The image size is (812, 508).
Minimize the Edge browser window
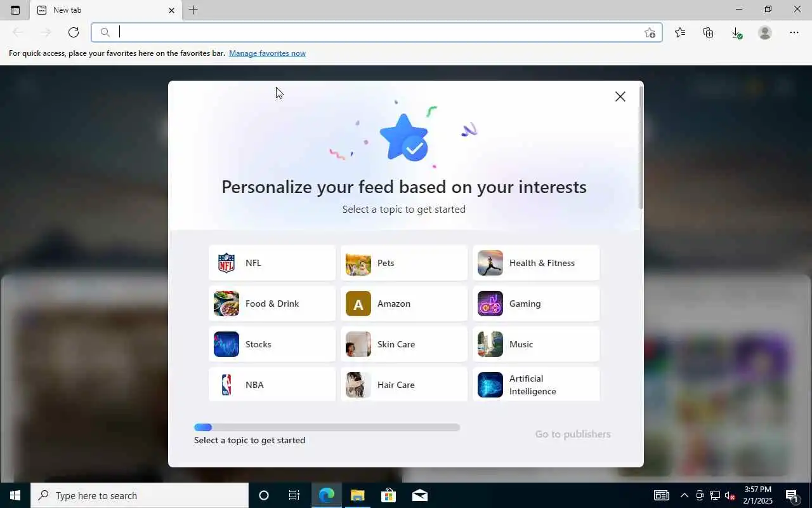pos(738,10)
